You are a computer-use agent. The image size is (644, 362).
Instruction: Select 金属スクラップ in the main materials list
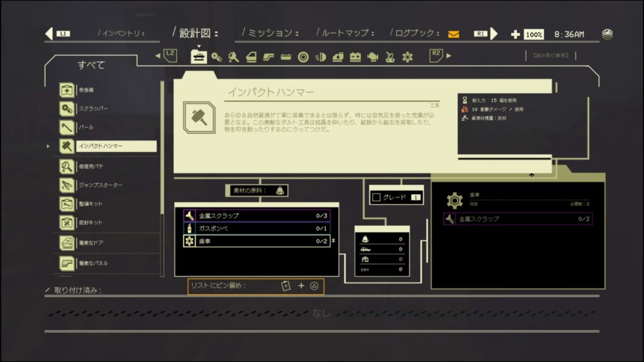(257, 216)
